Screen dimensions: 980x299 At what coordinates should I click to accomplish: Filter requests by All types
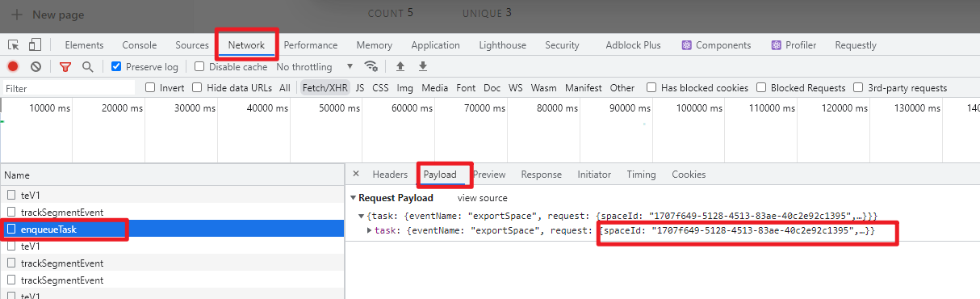coord(285,88)
